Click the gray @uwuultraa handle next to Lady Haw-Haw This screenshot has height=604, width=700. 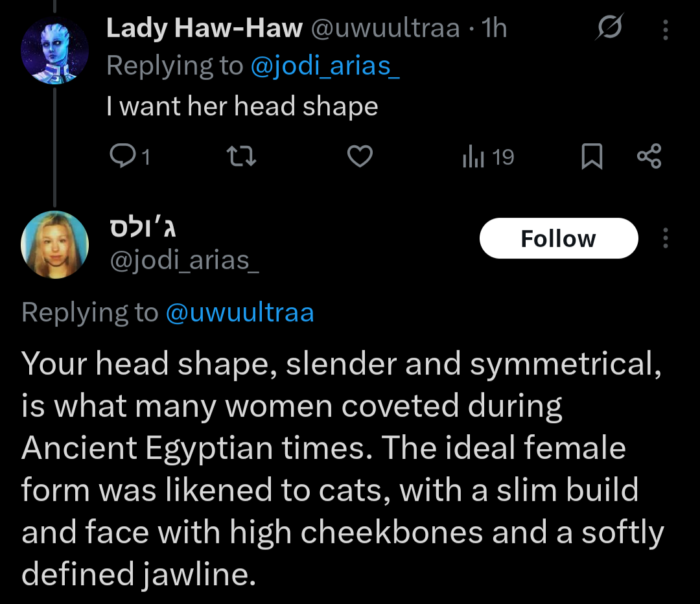pos(386,29)
